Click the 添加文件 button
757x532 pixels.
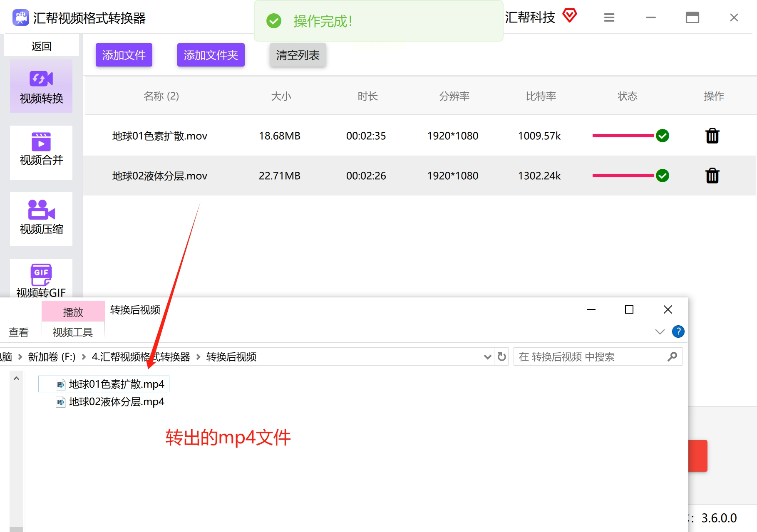pos(124,55)
